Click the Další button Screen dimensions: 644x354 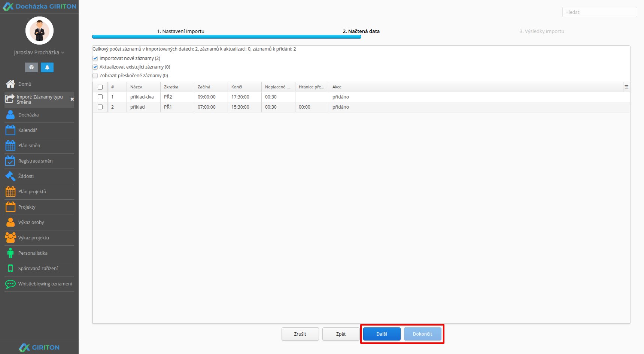click(x=382, y=334)
